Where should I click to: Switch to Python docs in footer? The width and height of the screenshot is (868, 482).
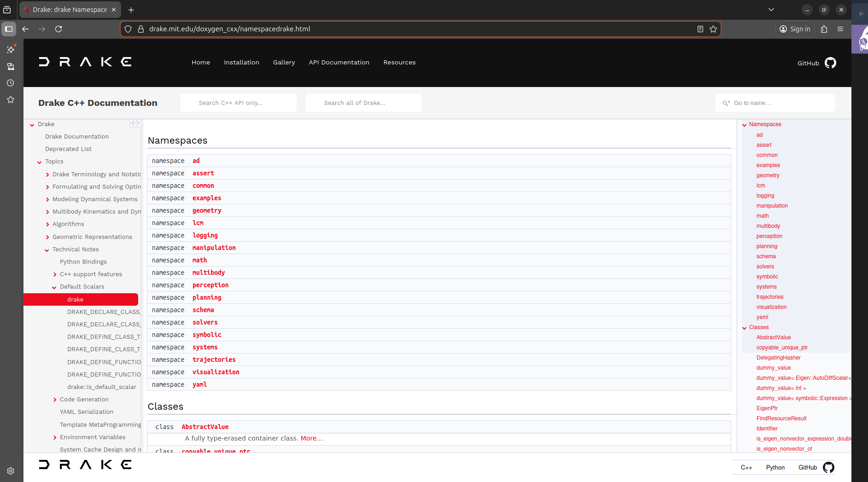point(775,468)
